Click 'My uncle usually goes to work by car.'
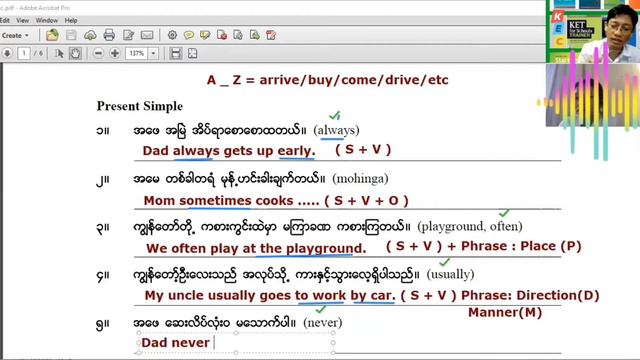 270,295
